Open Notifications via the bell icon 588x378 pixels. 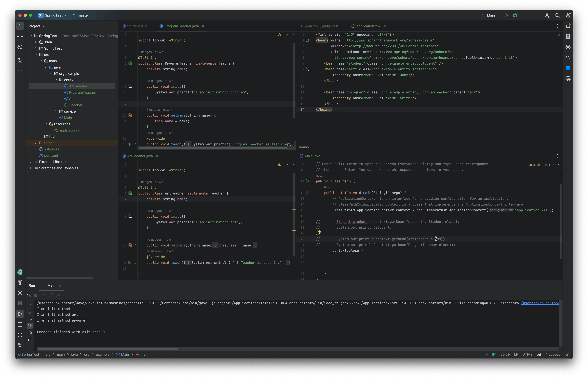568,26
